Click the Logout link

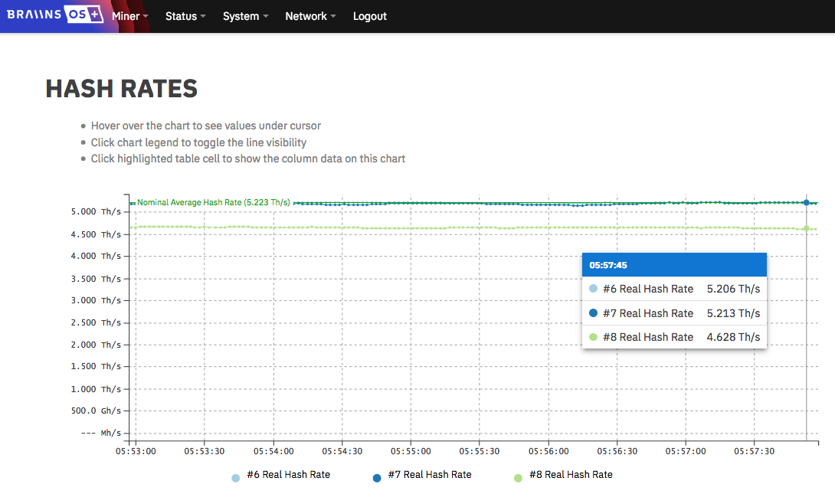(369, 16)
